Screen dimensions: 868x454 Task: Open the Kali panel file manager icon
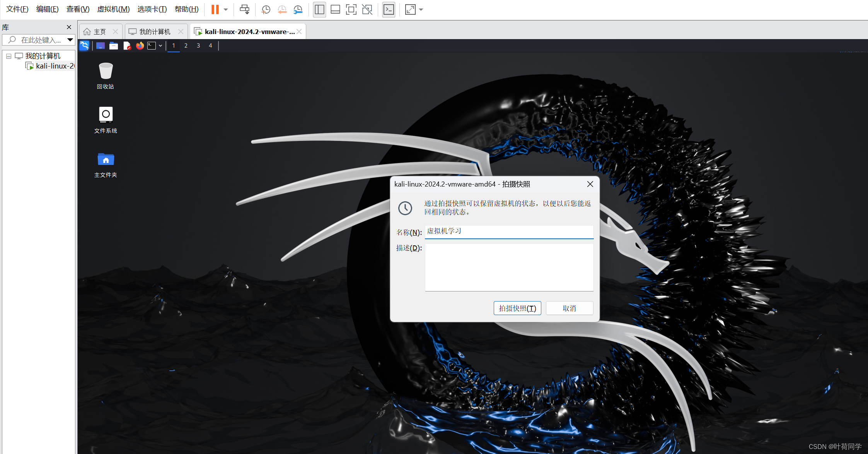pyautogui.click(x=114, y=46)
